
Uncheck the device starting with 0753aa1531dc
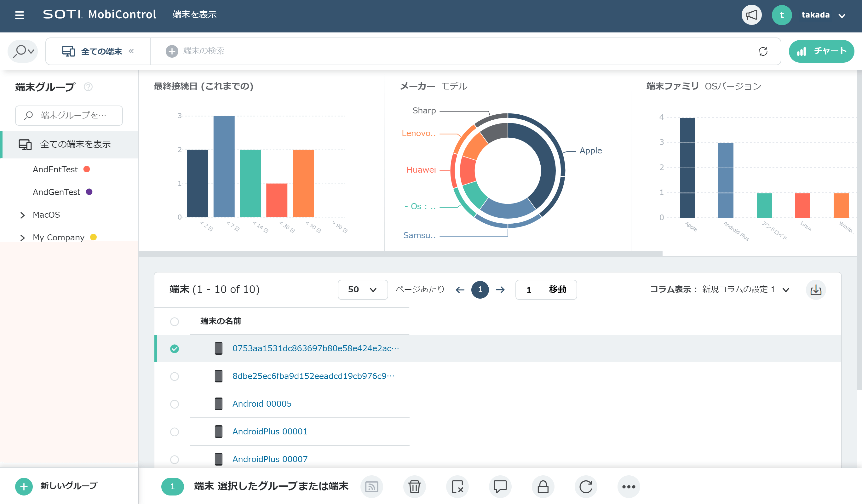click(175, 349)
